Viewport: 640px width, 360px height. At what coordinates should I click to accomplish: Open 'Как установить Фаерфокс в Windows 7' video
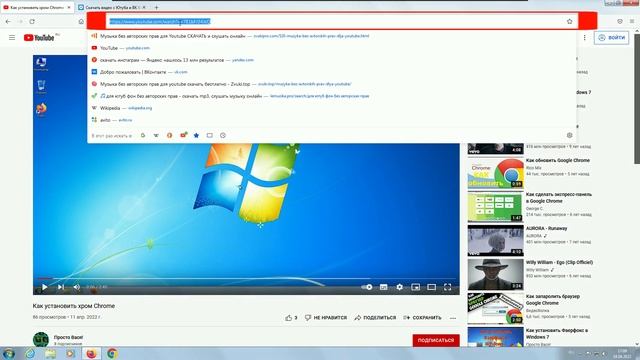click(496, 337)
